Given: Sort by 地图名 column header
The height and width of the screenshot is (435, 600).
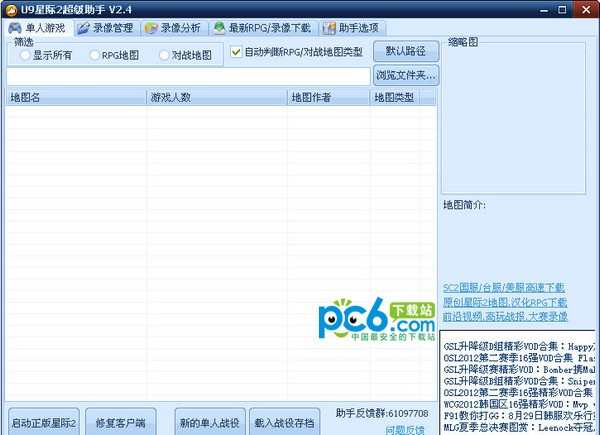Looking at the screenshot, I should [76, 98].
